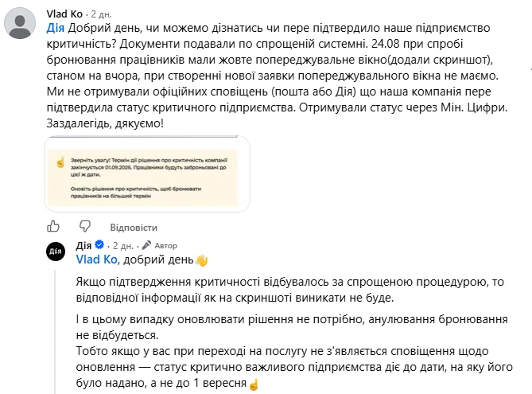Click the blue "Дія" mention starting the comment

[56, 28]
